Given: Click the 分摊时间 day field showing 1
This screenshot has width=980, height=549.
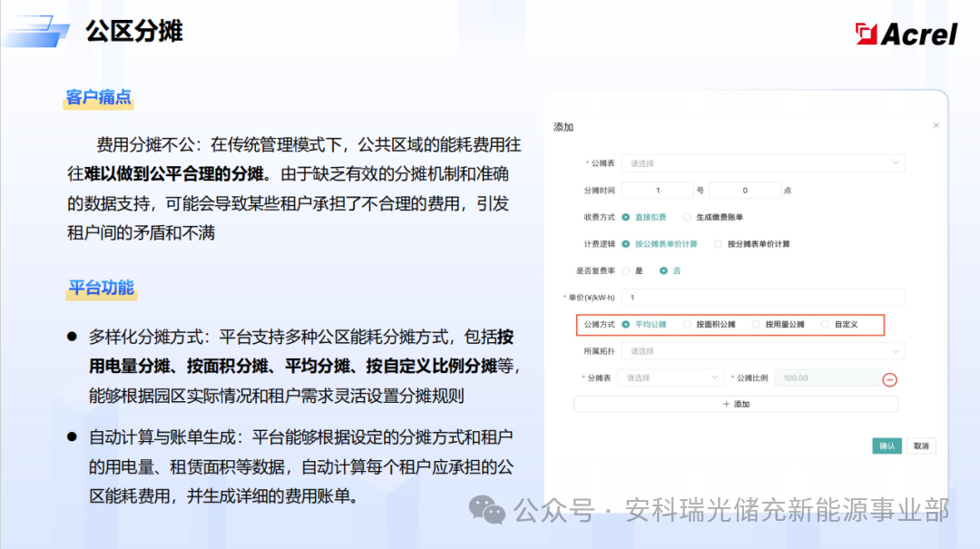Looking at the screenshot, I should [658, 190].
